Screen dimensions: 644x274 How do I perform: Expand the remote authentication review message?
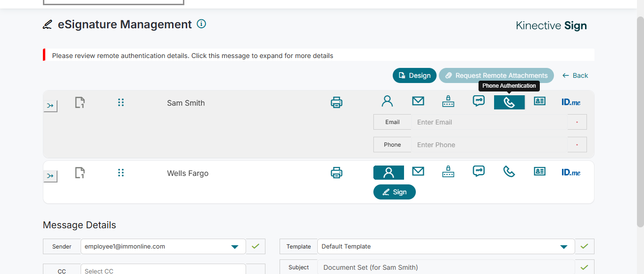192,56
